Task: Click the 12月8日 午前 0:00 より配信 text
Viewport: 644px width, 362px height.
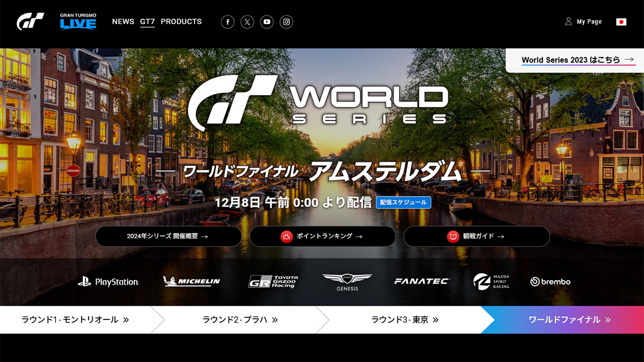Action: (x=293, y=203)
